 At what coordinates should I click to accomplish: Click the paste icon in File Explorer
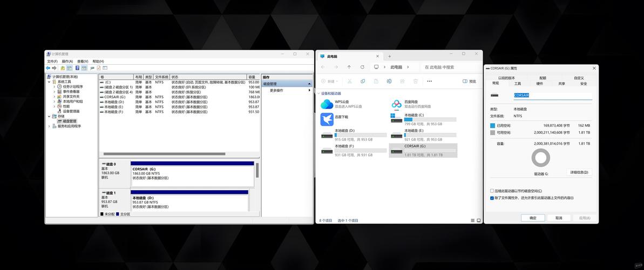pos(376,82)
